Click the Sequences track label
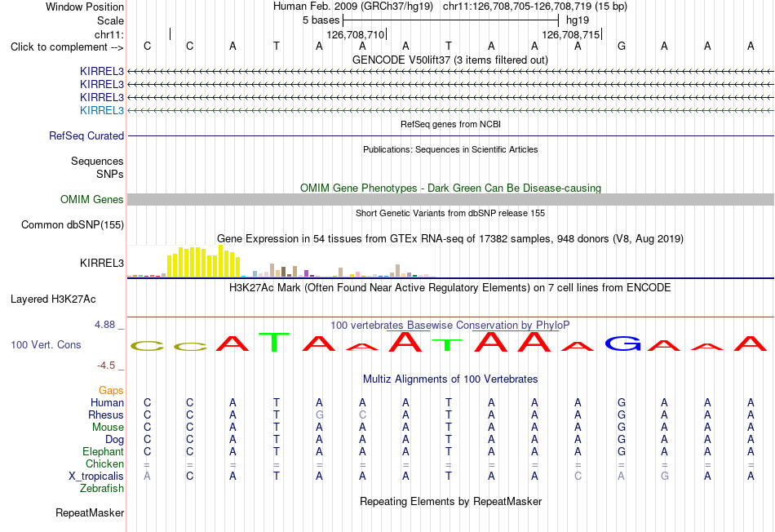The height and width of the screenshot is (532, 775). coord(97,162)
